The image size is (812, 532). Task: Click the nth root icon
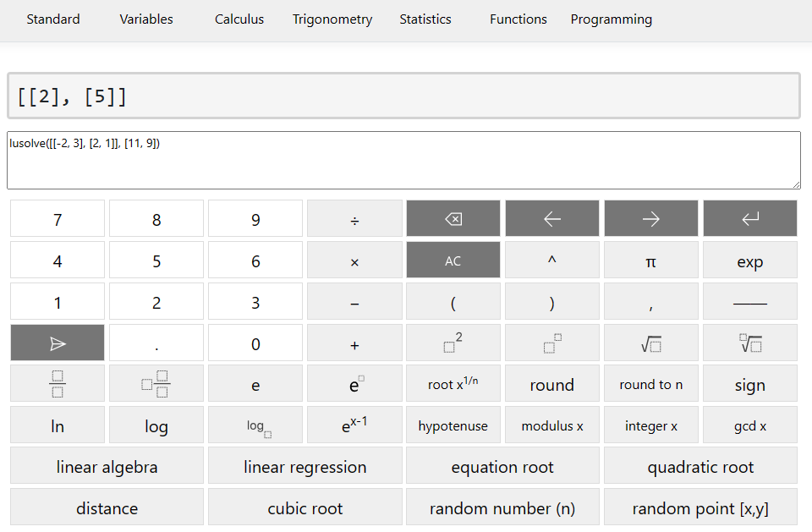tap(749, 343)
